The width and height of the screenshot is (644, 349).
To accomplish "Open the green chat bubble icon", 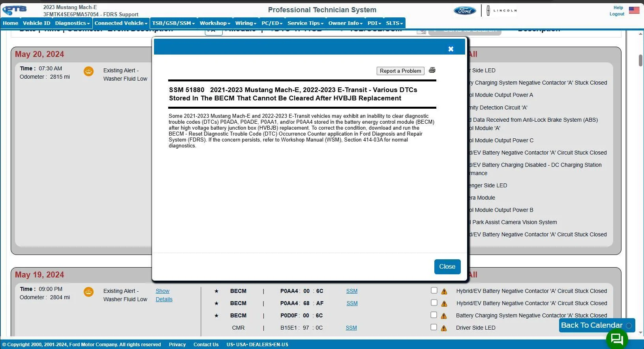I will 617,339.
